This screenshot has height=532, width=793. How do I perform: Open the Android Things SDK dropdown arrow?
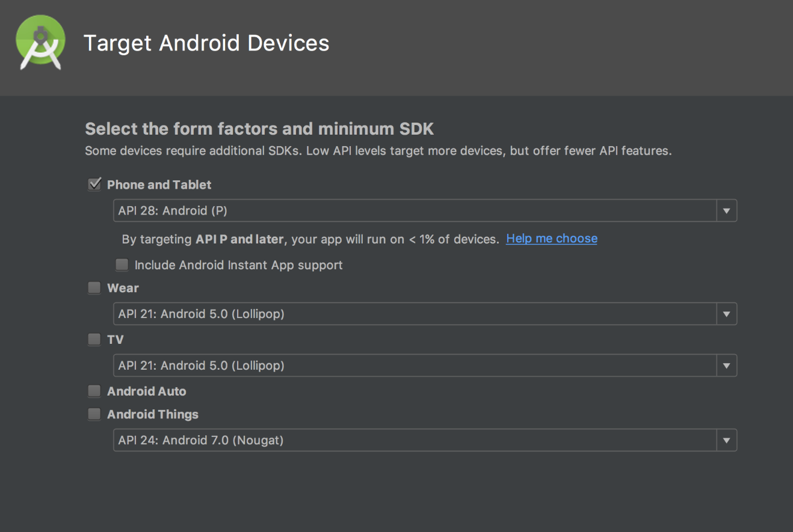(726, 440)
